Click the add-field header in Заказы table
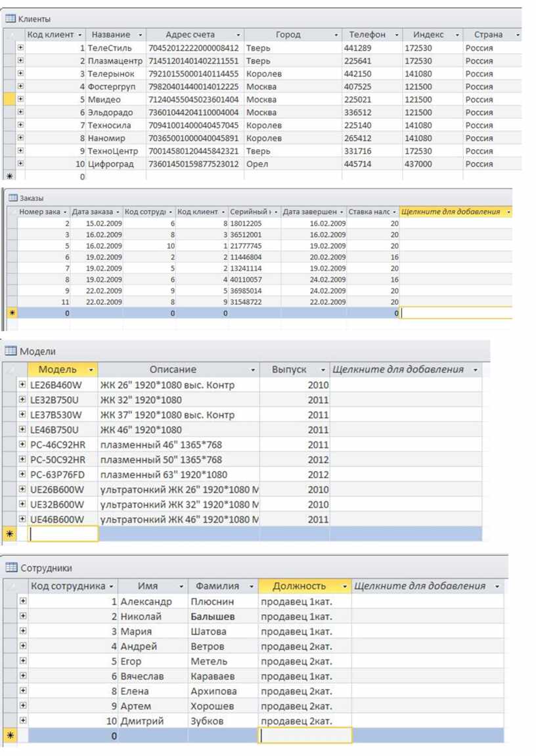 click(x=455, y=211)
